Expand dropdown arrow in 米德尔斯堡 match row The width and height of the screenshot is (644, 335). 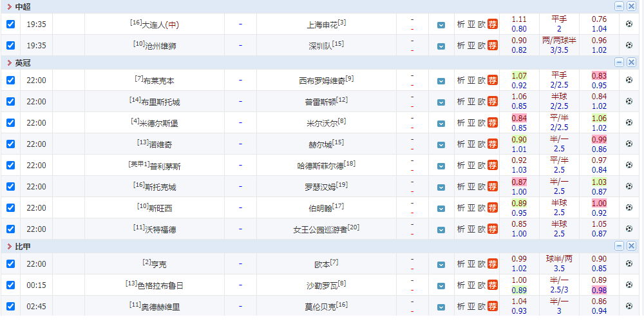tap(441, 124)
